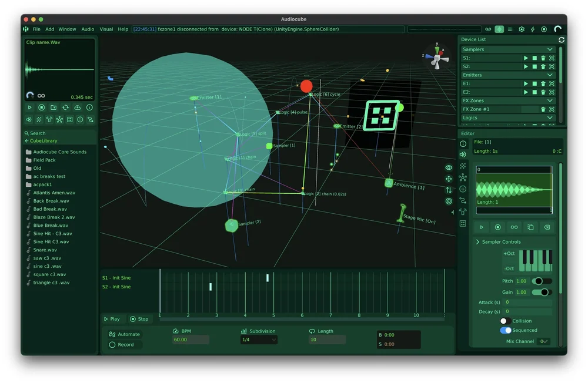Open the Subdivision 1/4 dropdown
Viewport: 588px width, 383px height.
pyautogui.click(x=259, y=338)
